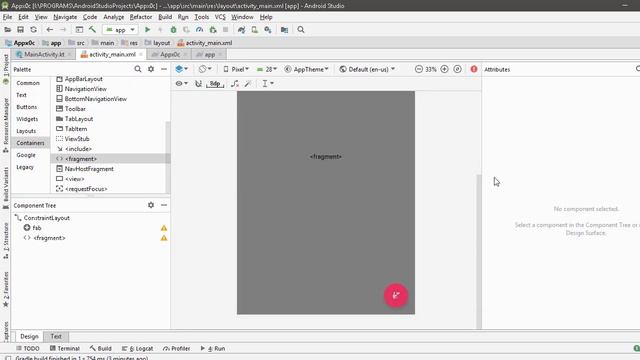Viewport: 640px width, 360px height.
Task: Switch to the Text editor tab
Action: pos(56,336)
